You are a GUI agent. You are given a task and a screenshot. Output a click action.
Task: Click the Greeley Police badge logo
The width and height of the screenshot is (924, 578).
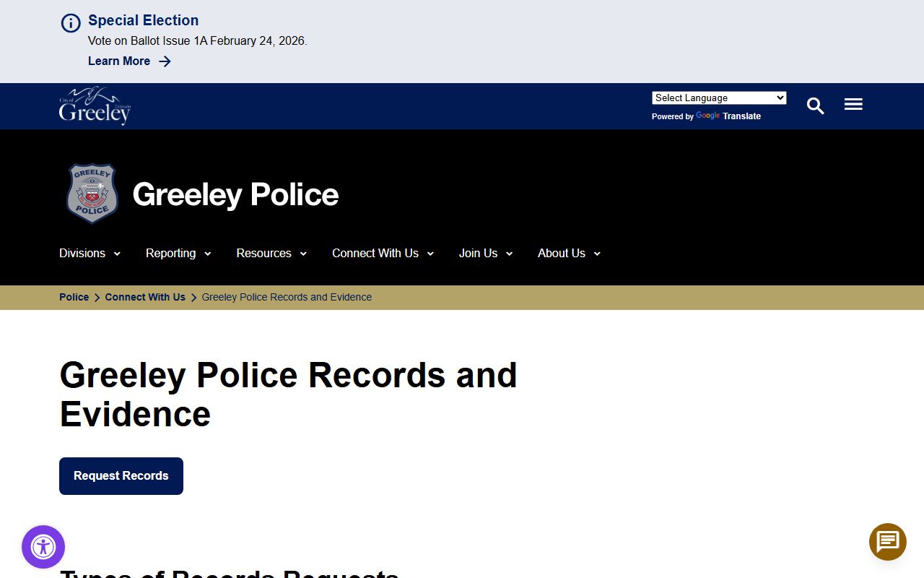pos(92,193)
